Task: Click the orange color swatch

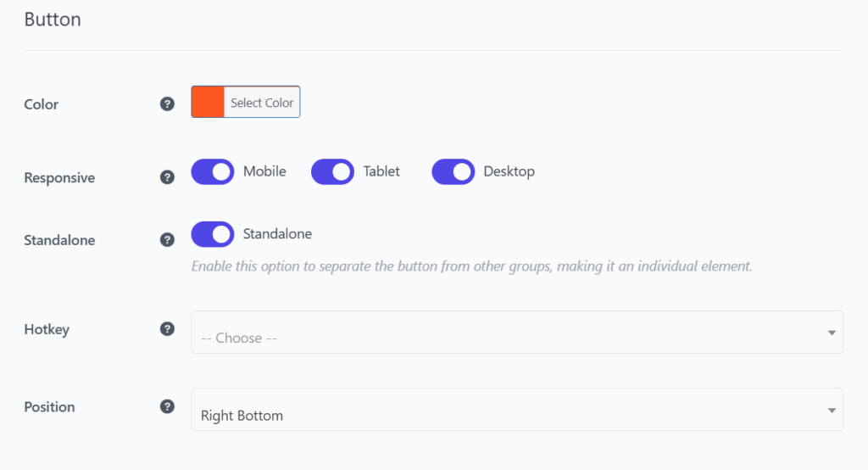Action: point(208,102)
